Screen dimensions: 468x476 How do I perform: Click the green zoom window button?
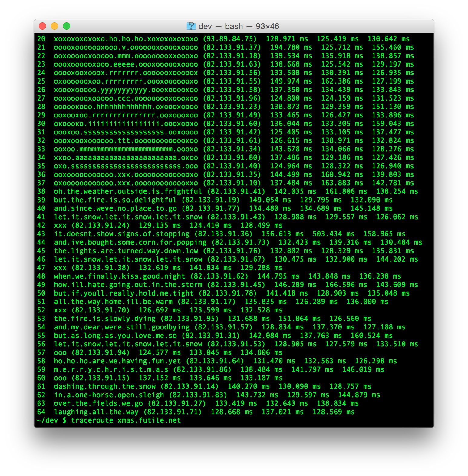coord(67,26)
